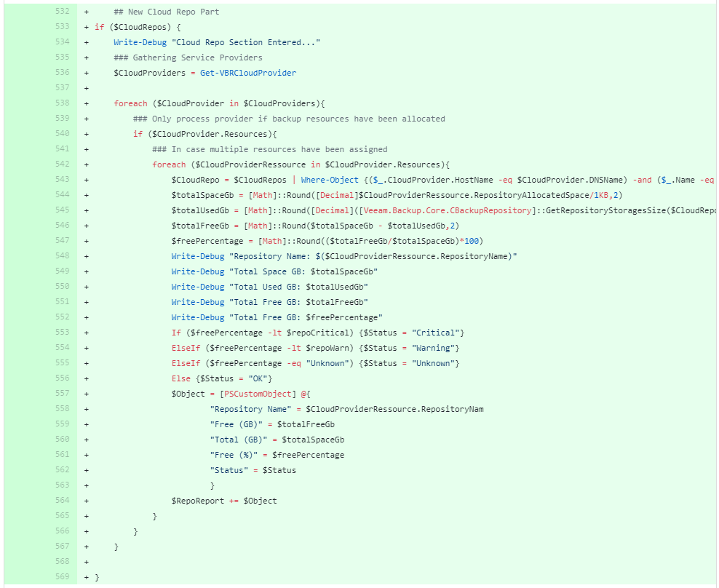The height and width of the screenshot is (588, 719).
Task: Click the '## New Cloud Repo Part' comment
Action: 167,12
